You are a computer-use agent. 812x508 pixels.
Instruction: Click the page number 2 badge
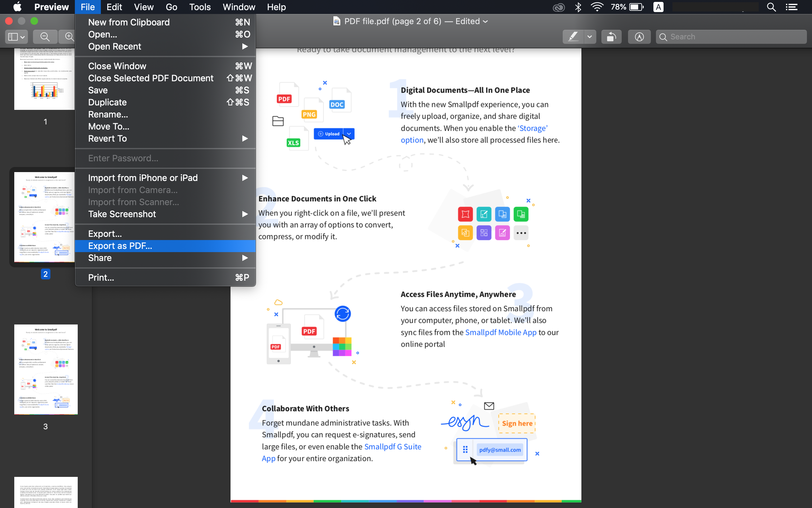coord(45,274)
